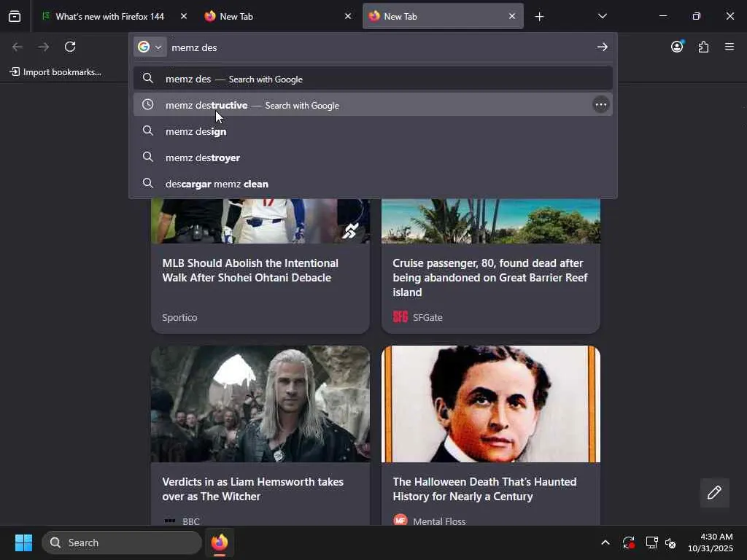Open Google search engine selector dropdown
This screenshot has height=560, width=747.
click(x=150, y=47)
